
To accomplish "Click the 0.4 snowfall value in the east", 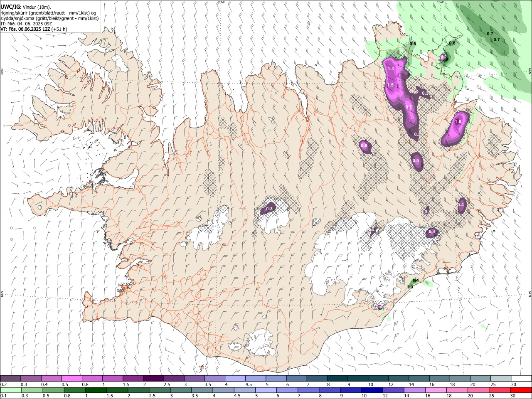I will pos(461,204).
